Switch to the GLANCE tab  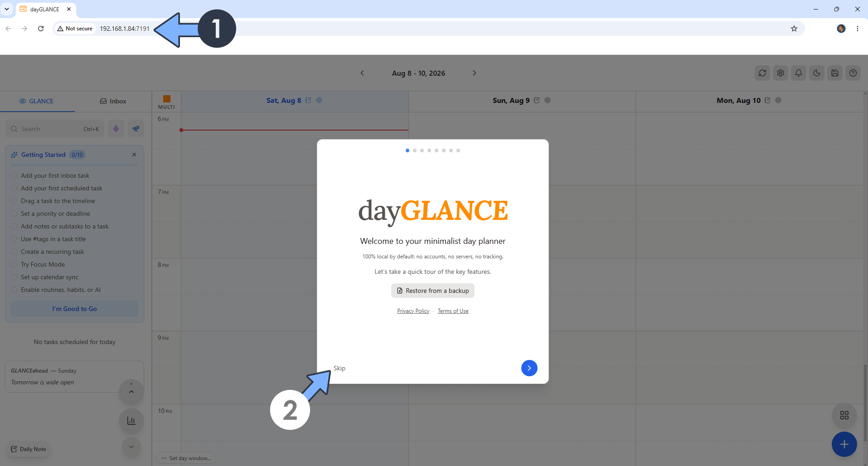pos(37,101)
